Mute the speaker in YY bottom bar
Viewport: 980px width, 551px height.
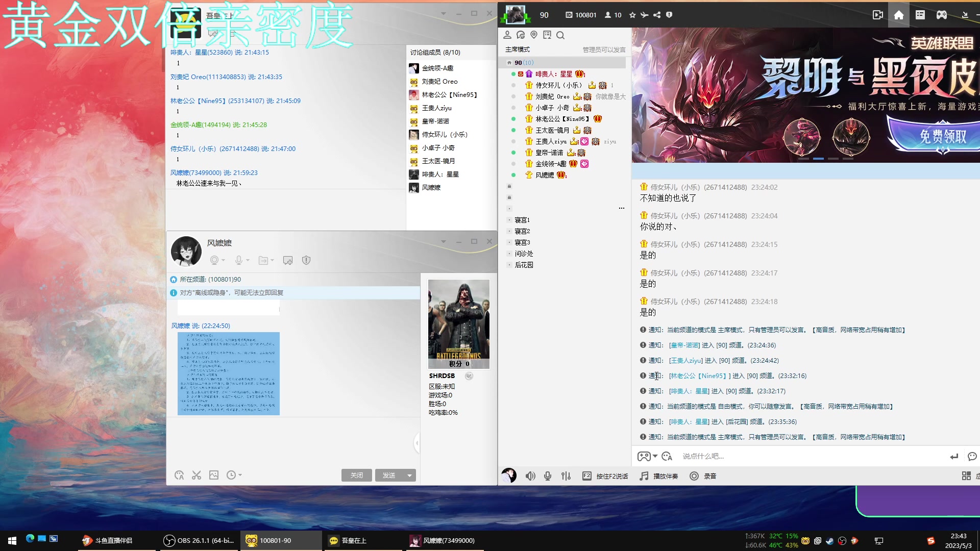click(530, 476)
